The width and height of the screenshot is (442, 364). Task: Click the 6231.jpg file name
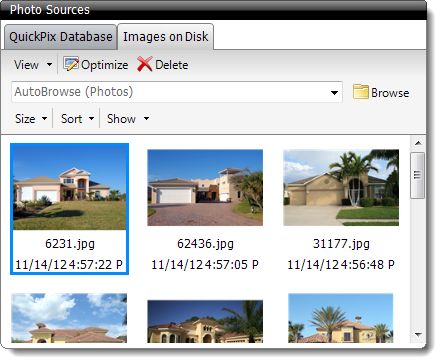click(x=70, y=244)
